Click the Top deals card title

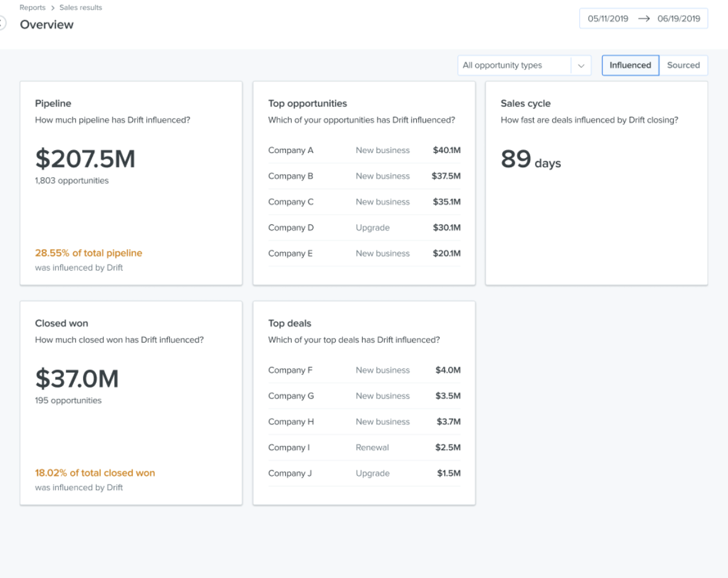290,323
